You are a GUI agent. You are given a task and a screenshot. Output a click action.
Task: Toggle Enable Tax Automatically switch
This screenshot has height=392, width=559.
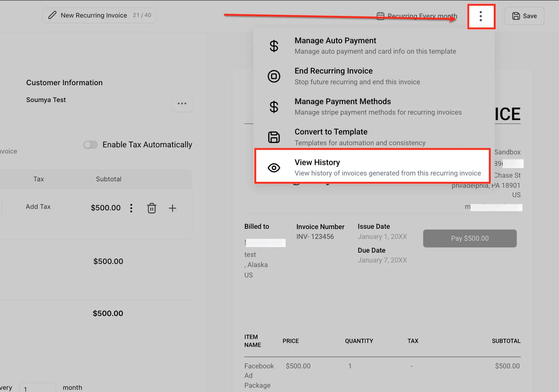click(x=90, y=145)
